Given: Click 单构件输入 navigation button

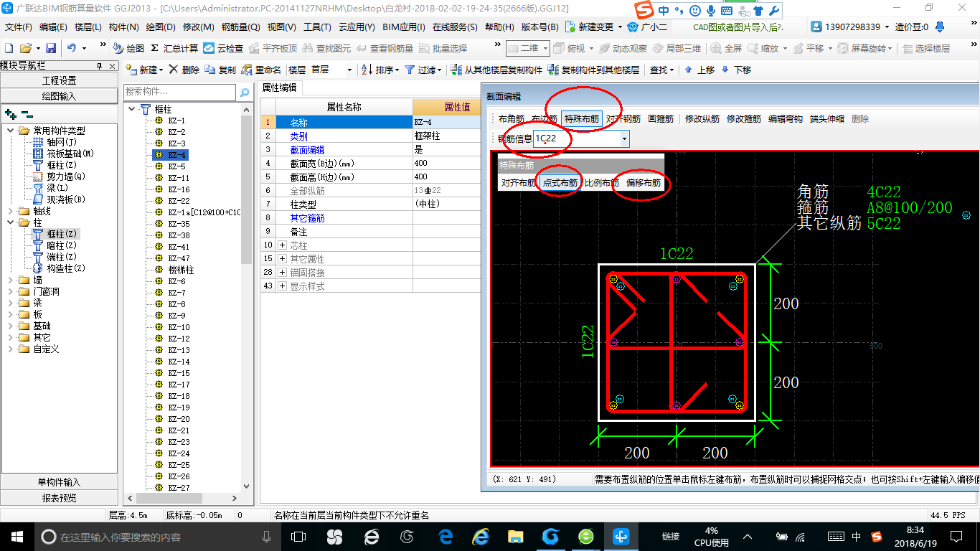Looking at the screenshot, I should click(59, 482).
